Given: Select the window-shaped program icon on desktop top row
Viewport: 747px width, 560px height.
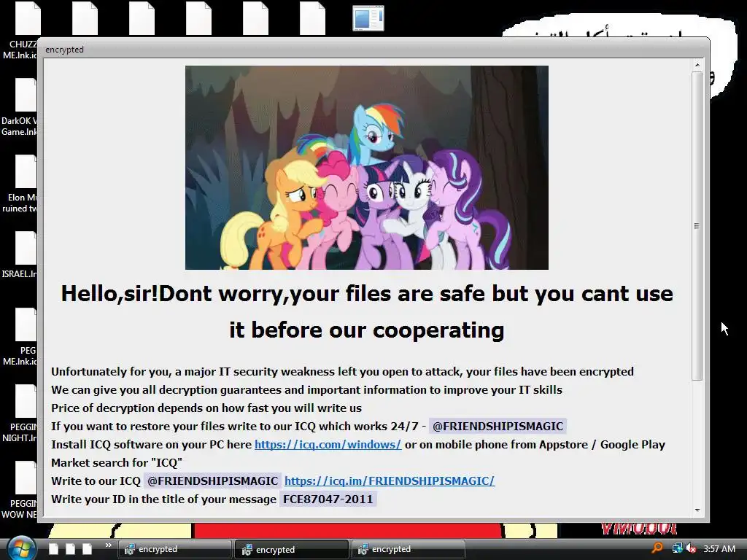Looking at the screenshot, I should click(x=368, y=18).
